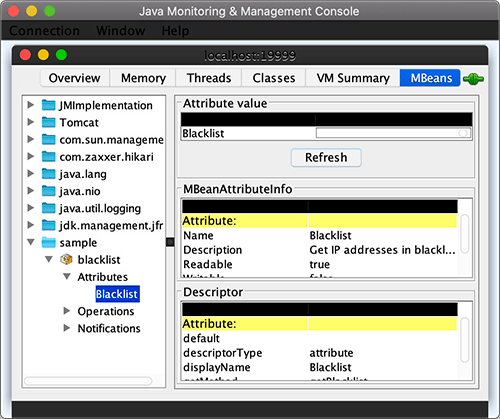This screenshot has width=500, height=419.
Task: Select the Blacklist attribute in tree
Action: [x=117, y=294]
